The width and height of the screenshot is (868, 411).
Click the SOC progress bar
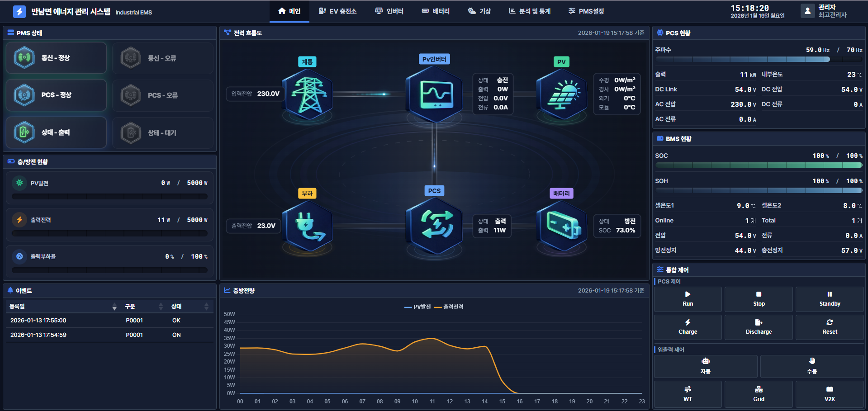759,165
